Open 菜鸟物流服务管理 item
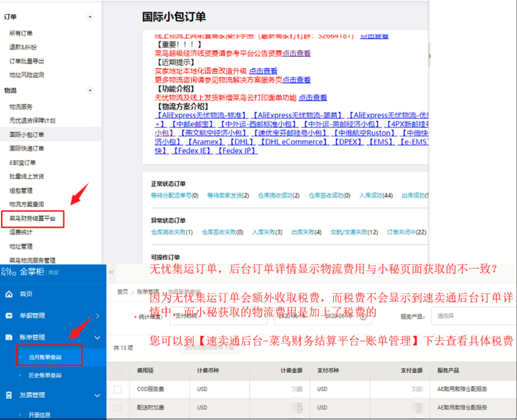The image size is (517, 420). (x=32, y=261)
